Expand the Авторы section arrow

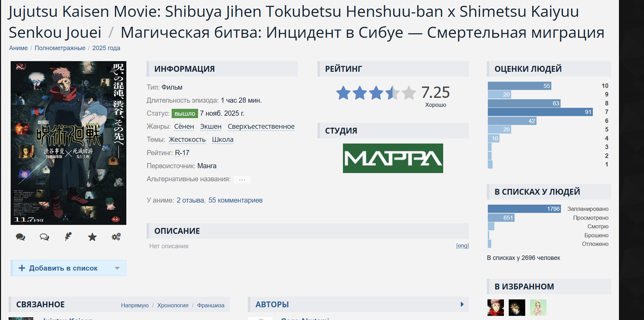(462, 304)
